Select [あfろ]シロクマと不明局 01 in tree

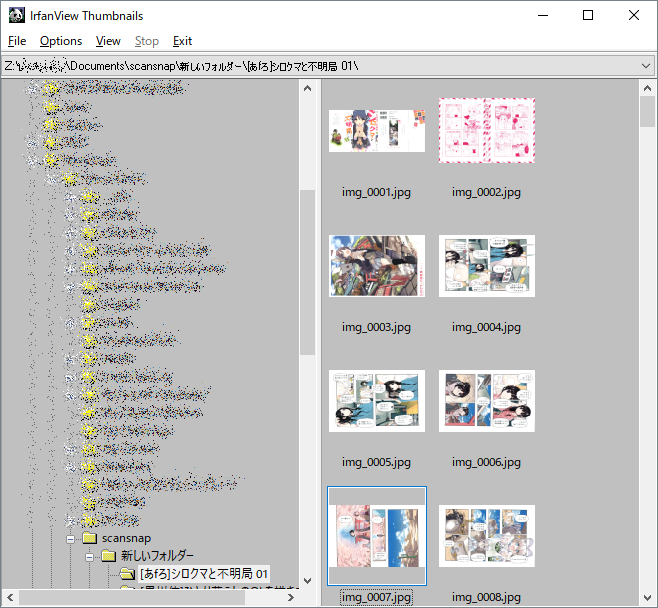pos(204,574)
